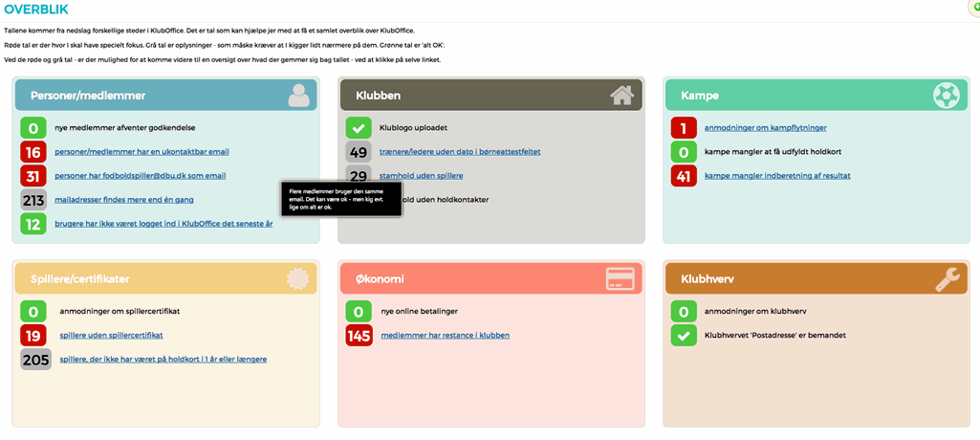Open link trænere/ledere uden dato i børneattestfeltet

tap(460, 152)
